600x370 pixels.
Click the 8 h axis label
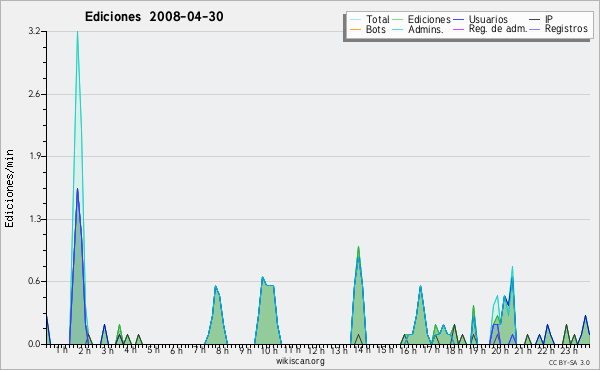point(222,350)
